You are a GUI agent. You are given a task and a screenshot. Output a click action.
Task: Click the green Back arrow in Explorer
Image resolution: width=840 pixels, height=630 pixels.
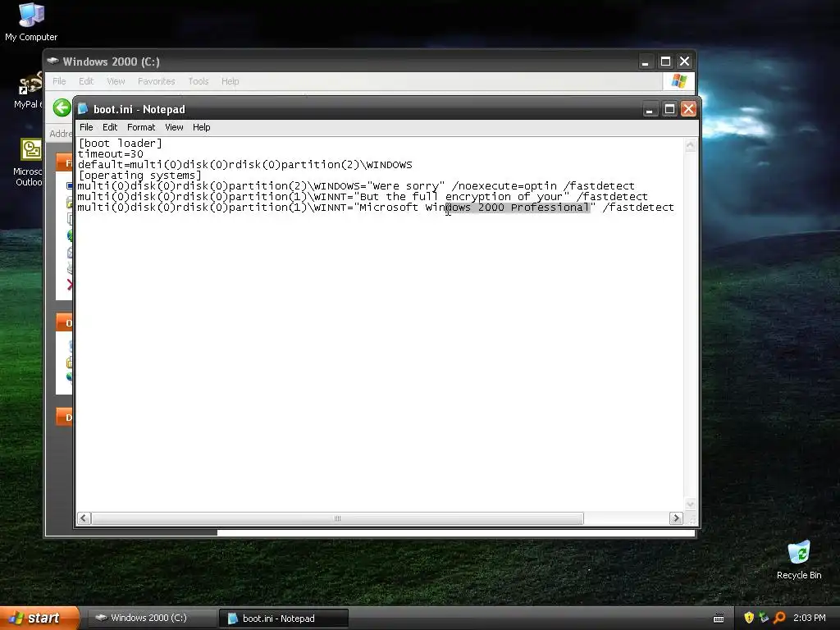coord(62,107)
